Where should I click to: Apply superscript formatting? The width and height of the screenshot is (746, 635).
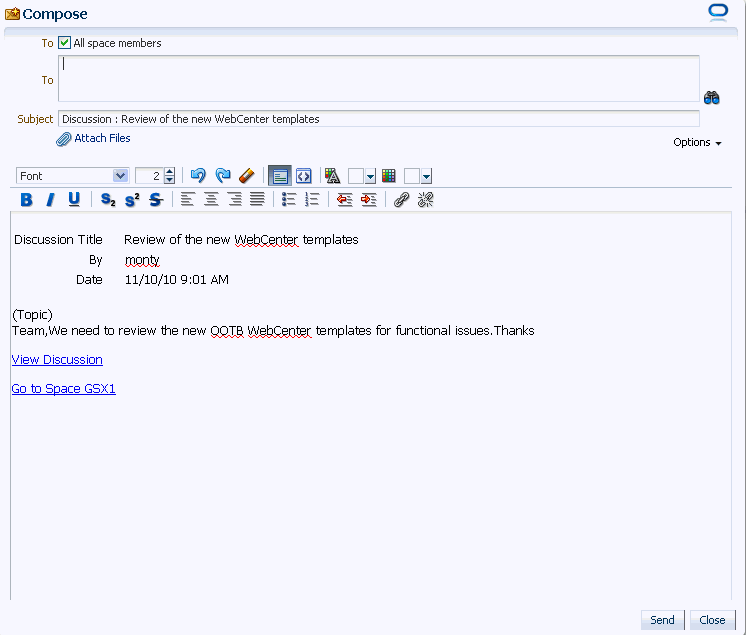[x=132, y=200]
